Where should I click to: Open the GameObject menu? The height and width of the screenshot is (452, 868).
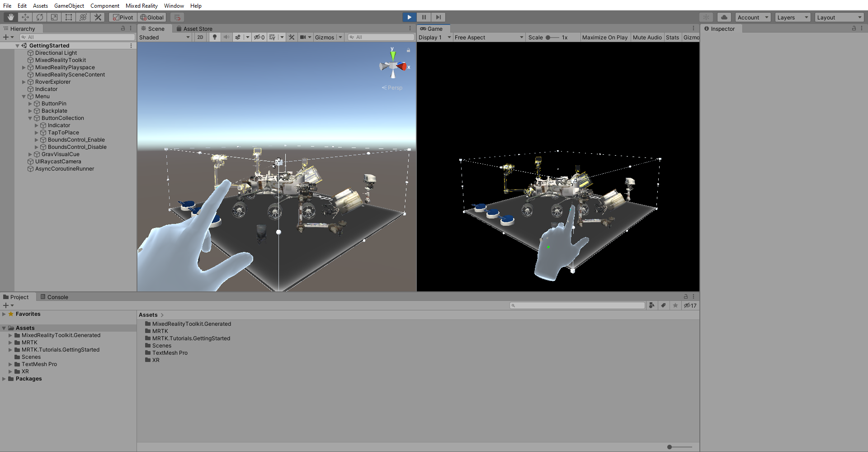pos(69,5)
